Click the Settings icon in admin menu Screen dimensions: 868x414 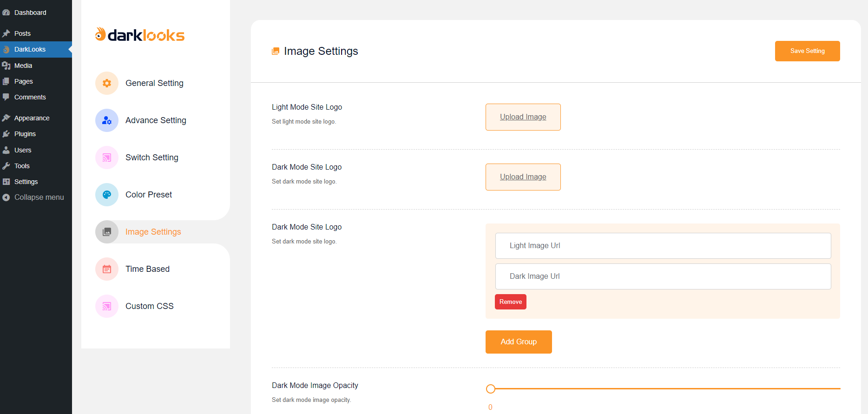(6, 182)
